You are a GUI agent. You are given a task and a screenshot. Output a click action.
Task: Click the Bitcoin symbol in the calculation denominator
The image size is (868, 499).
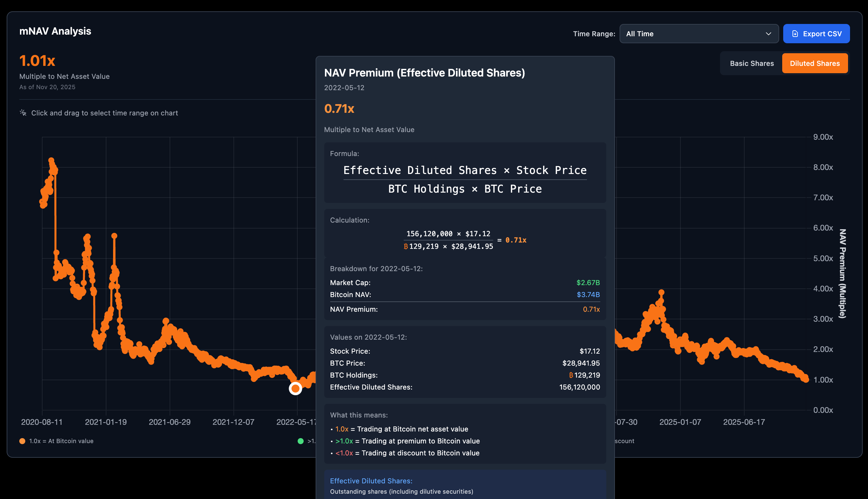(x=406, y=247)
